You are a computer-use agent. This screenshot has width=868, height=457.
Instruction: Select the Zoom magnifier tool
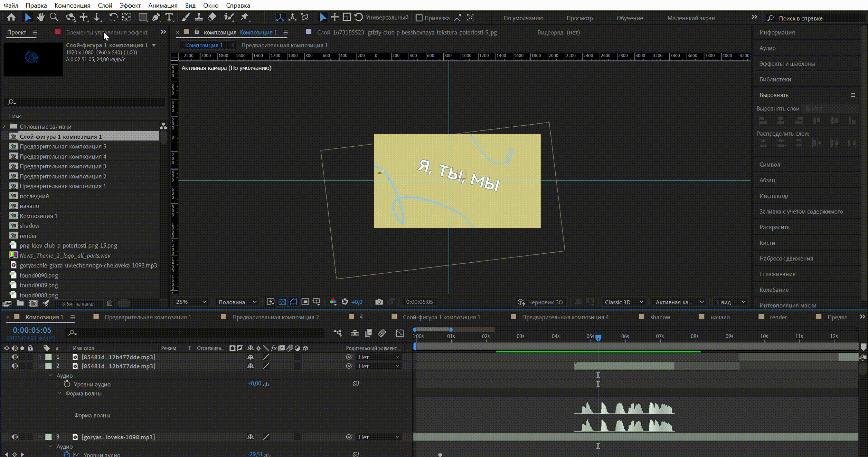click(x=54, y=17)
